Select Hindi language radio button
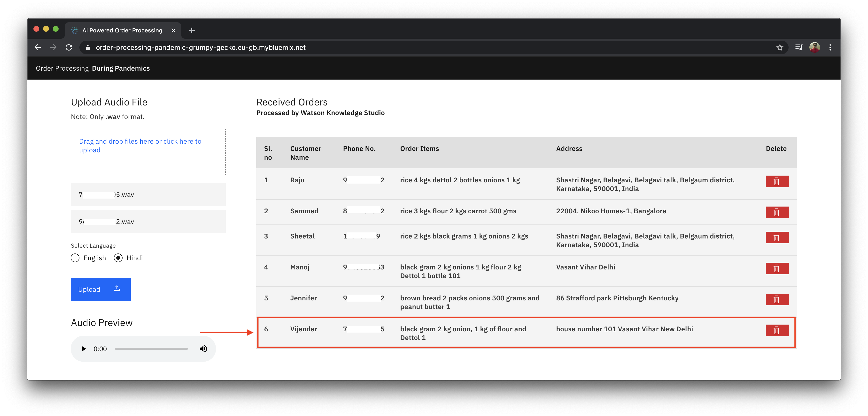Image resolution: width=868 pixels, height=416 pixels. (x=118, y=258)
